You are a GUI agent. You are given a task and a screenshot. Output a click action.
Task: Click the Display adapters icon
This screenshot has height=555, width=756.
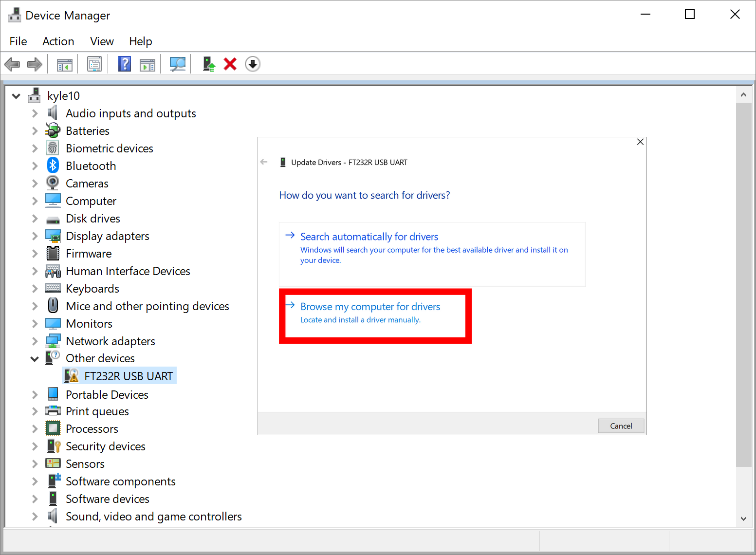[x=53, y=236]
